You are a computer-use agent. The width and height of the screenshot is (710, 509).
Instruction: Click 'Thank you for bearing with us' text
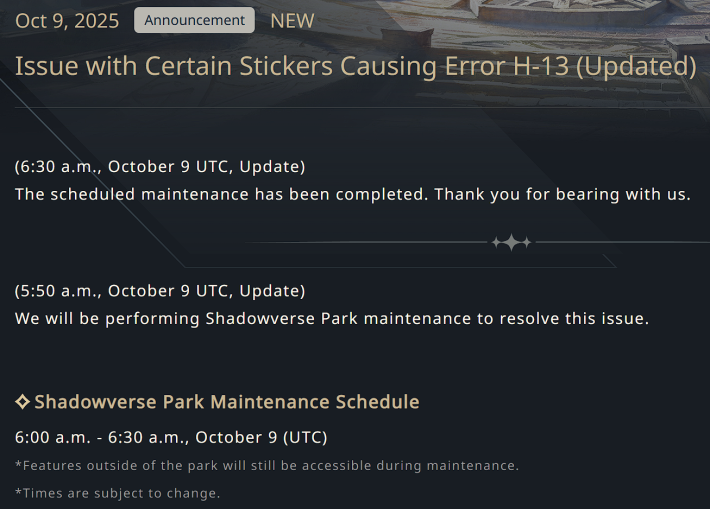pos(562,194)
